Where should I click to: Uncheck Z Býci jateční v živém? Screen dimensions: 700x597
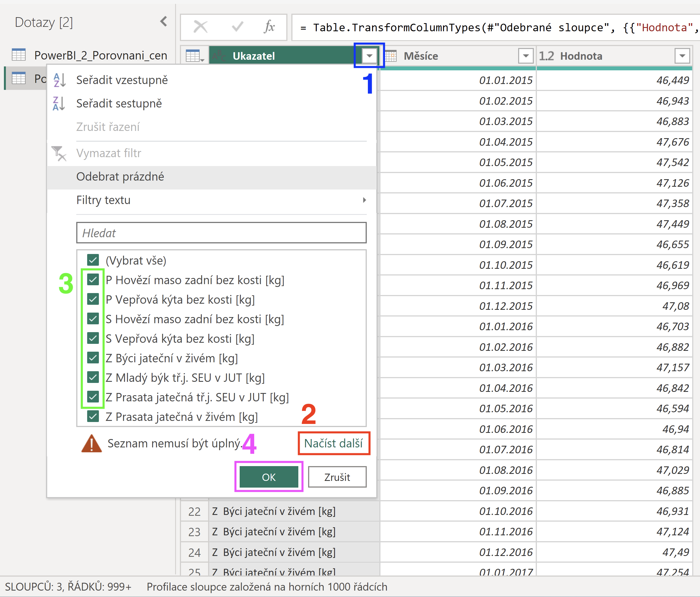point(93,358)
